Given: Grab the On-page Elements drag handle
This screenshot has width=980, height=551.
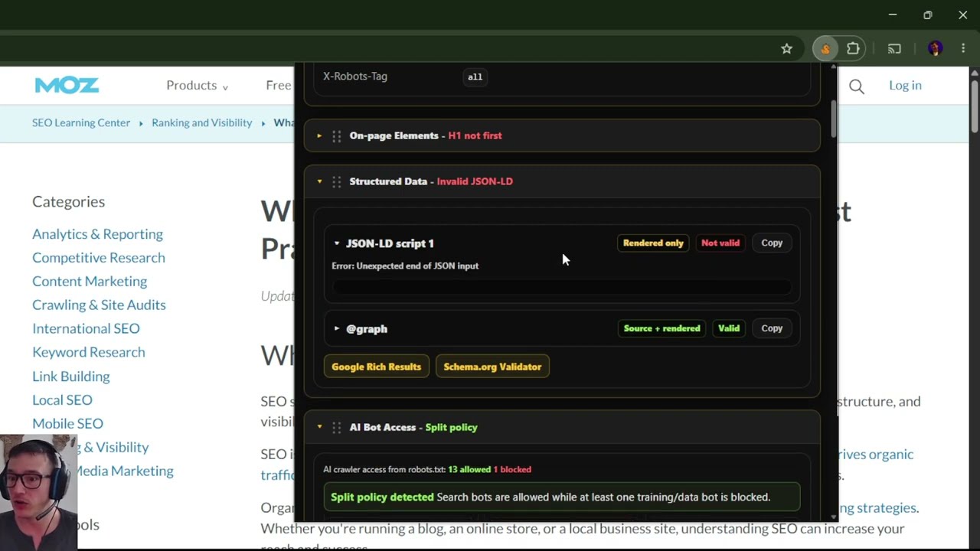Looking at the screenshot, I should click(336, 136).
